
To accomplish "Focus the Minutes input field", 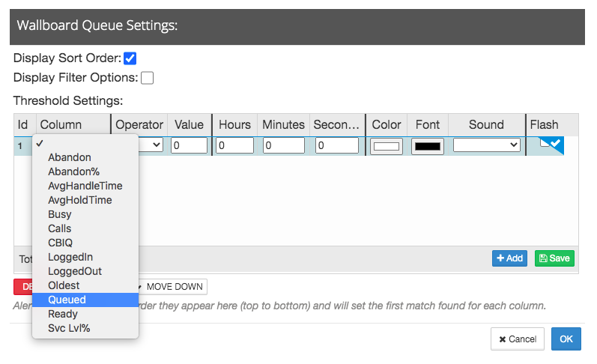I will [284, 145].
